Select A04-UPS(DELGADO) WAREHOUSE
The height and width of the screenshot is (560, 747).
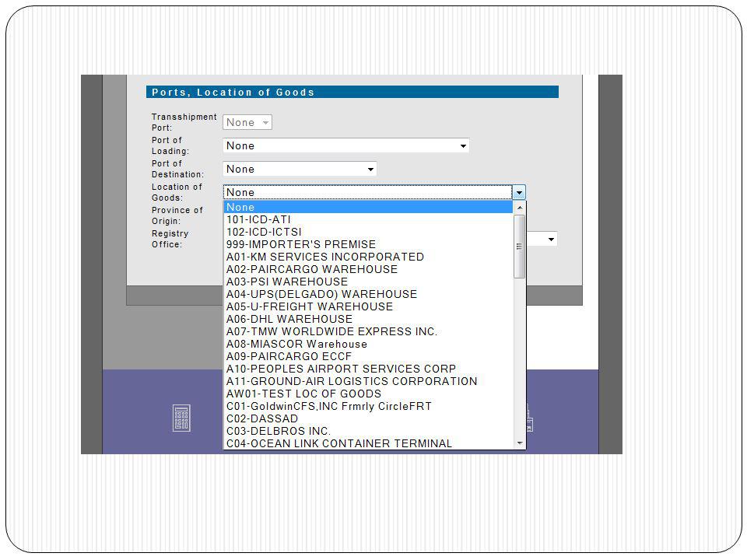[x=368, y=294]
